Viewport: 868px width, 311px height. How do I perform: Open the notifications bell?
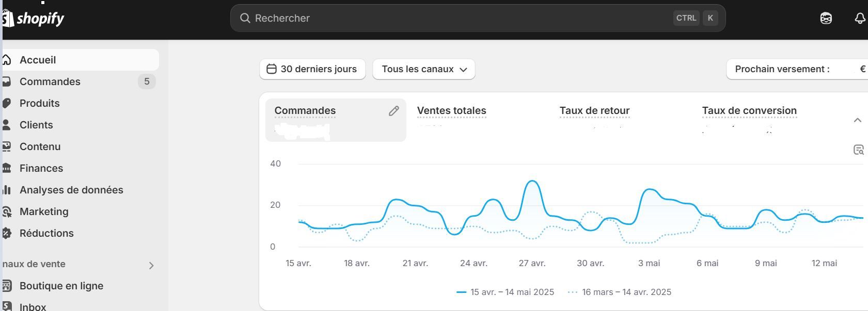pyautogui.click(x=860, y=19)
